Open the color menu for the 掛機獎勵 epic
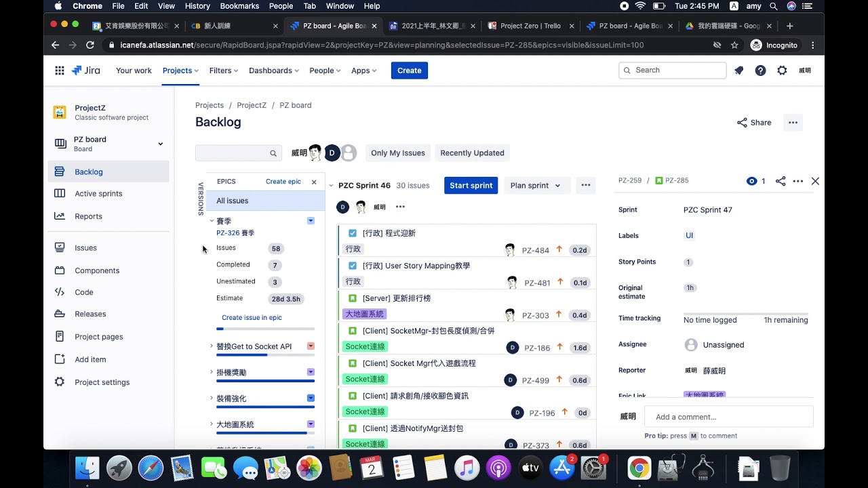The width and height of the screenshot is (868, 488). (311, 372)
